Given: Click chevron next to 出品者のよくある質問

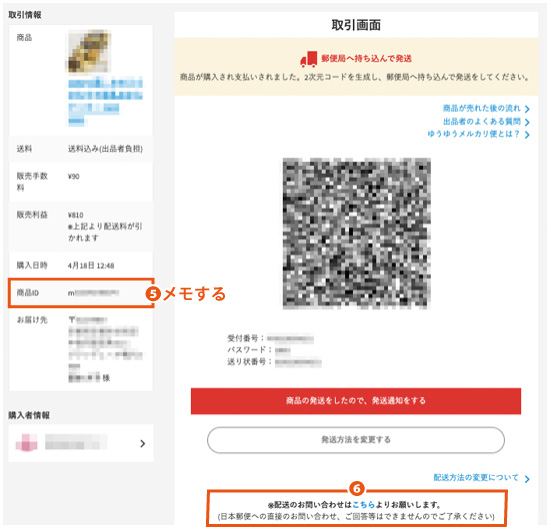Looking at the screenshot, I should coord(527,122).
